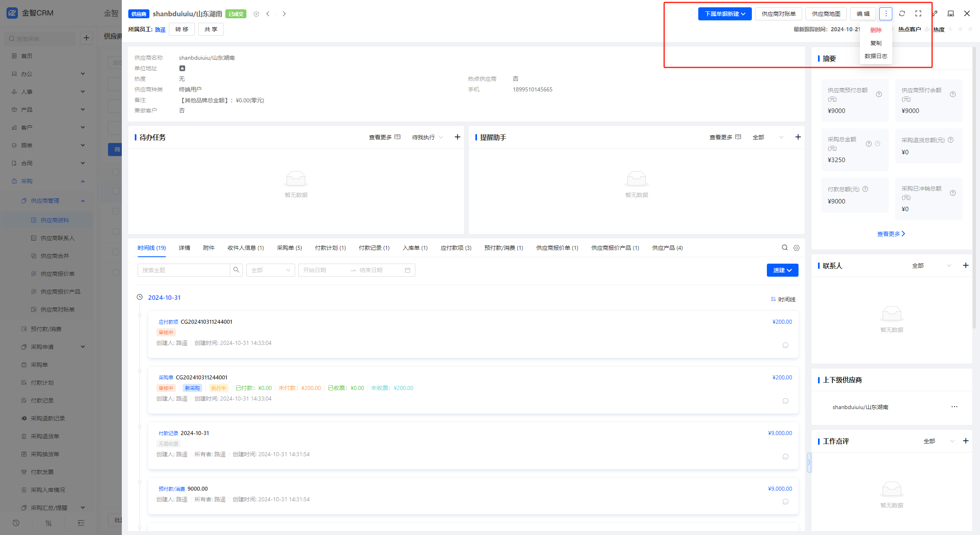The width and height of the screenshot is (980, 535).
Task: Click the 供应商地图 button
Action: pyautogui.click(x=826, y=14)
